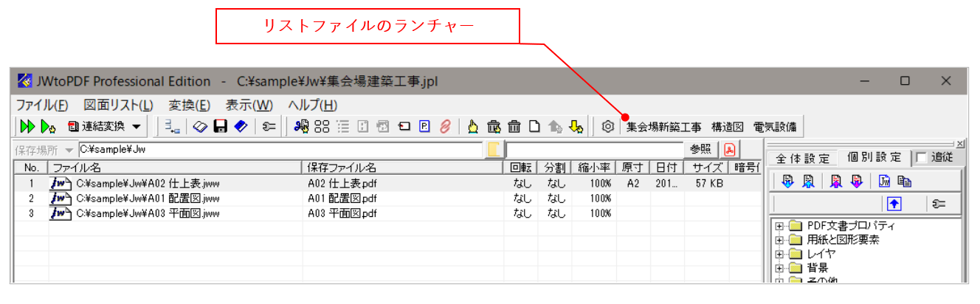Screen dimensions: 980x304
Task: Expand the レイヤ folder node
Action: point(779,254)
